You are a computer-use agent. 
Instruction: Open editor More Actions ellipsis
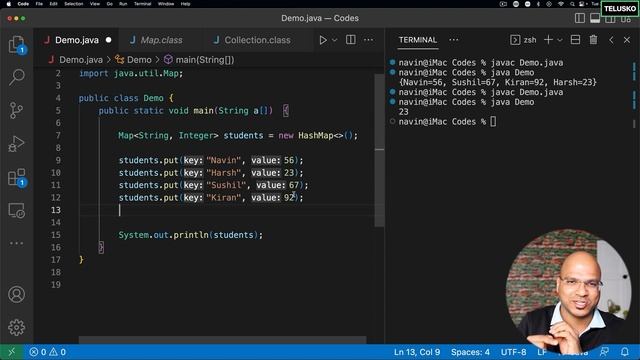(x=368, y=40)
